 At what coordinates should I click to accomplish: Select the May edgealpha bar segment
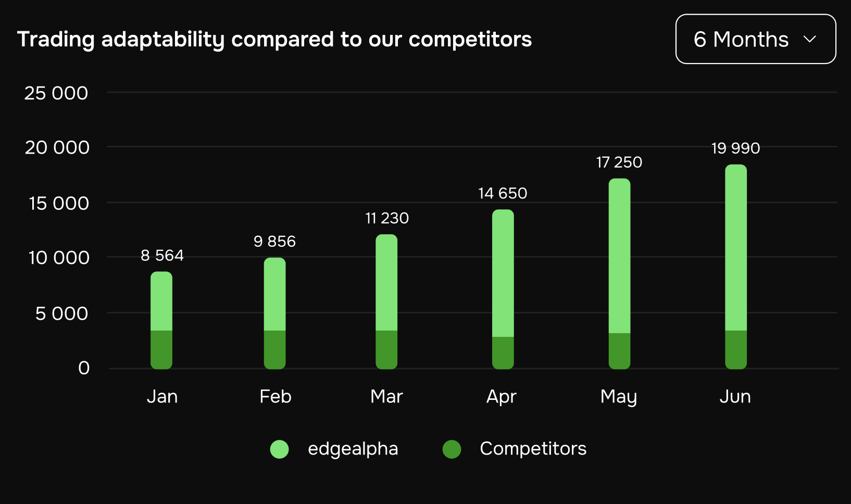619,256
